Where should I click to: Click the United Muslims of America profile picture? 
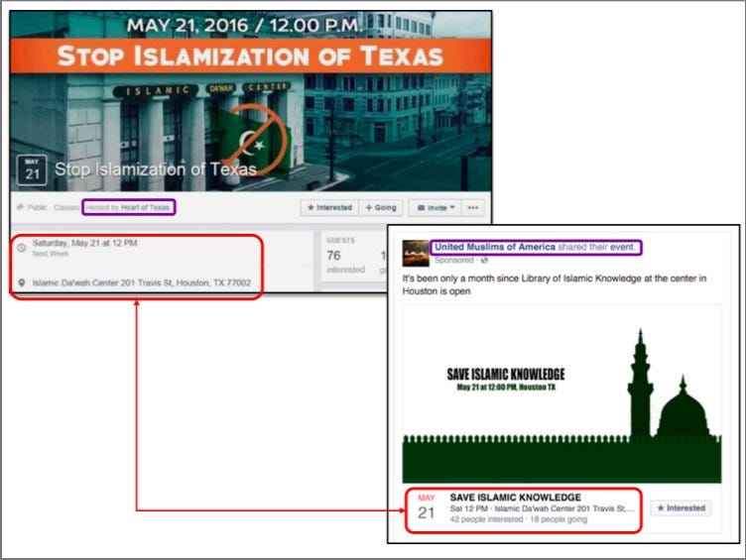click(415, 253)
